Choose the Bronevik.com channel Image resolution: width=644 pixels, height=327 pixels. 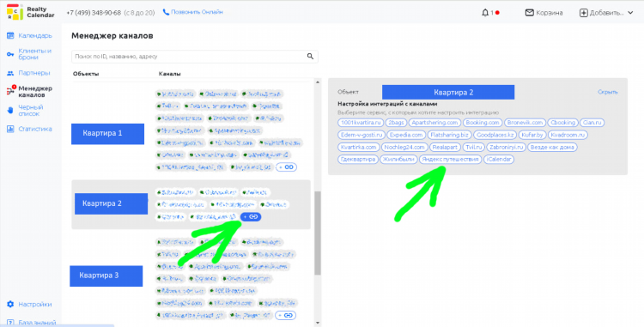click(525, 122)
